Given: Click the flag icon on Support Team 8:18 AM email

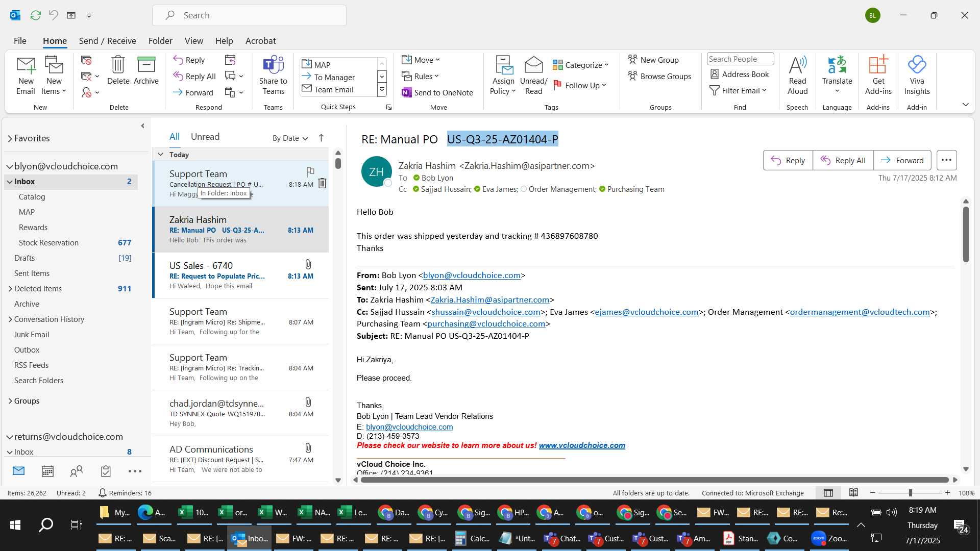Looking at the screenshot, I should tap(310, 171).
